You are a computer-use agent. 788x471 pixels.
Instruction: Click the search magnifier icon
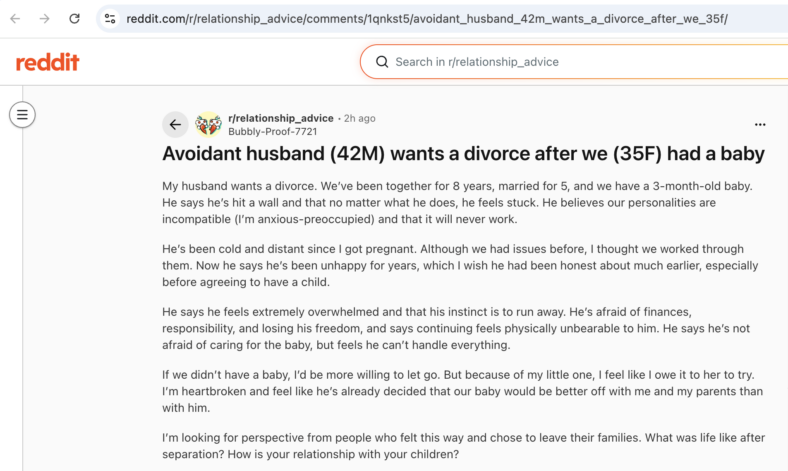click(x=382, y=62)
